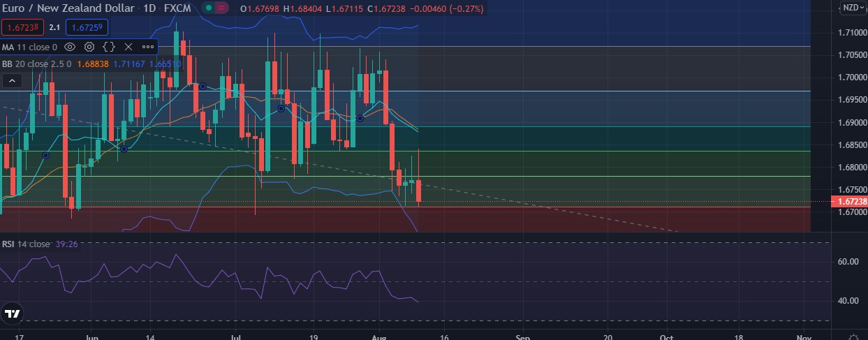This screenshot has width=868, height=340.
Task: Open MA indicator source code braces icon
Action: (109, 47)
